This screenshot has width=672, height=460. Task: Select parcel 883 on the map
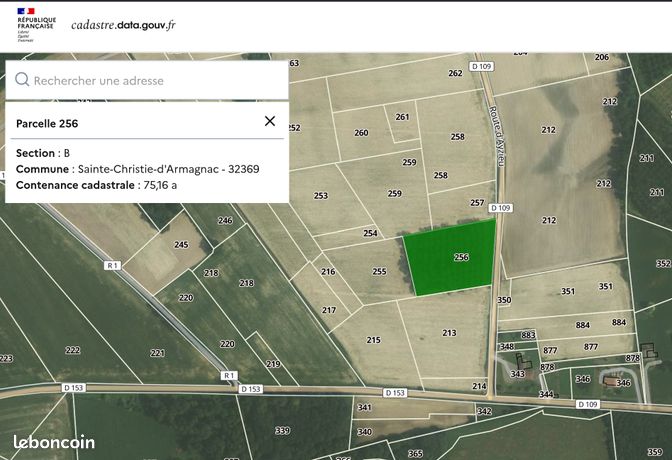click(x=528, y=335)
